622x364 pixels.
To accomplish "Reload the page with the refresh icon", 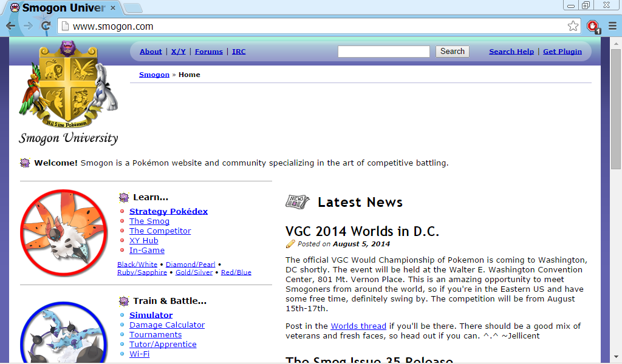I will (46, 26).
